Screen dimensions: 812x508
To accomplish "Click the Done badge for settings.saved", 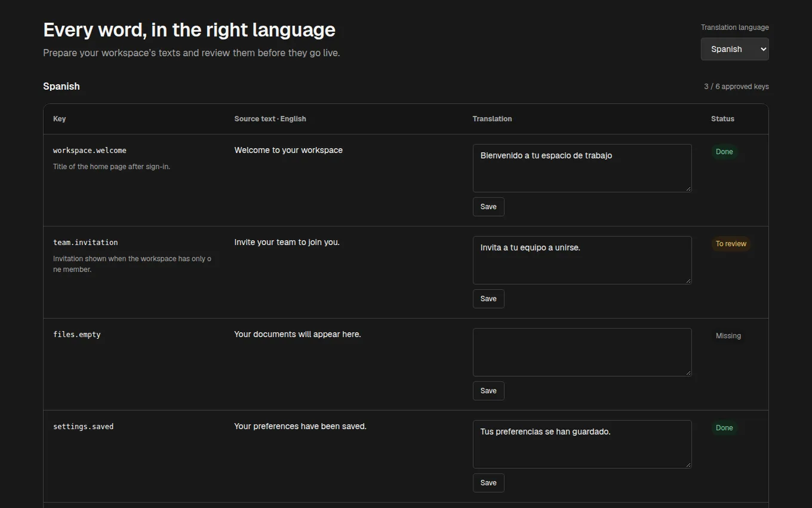I will click(x=724, y=428).
